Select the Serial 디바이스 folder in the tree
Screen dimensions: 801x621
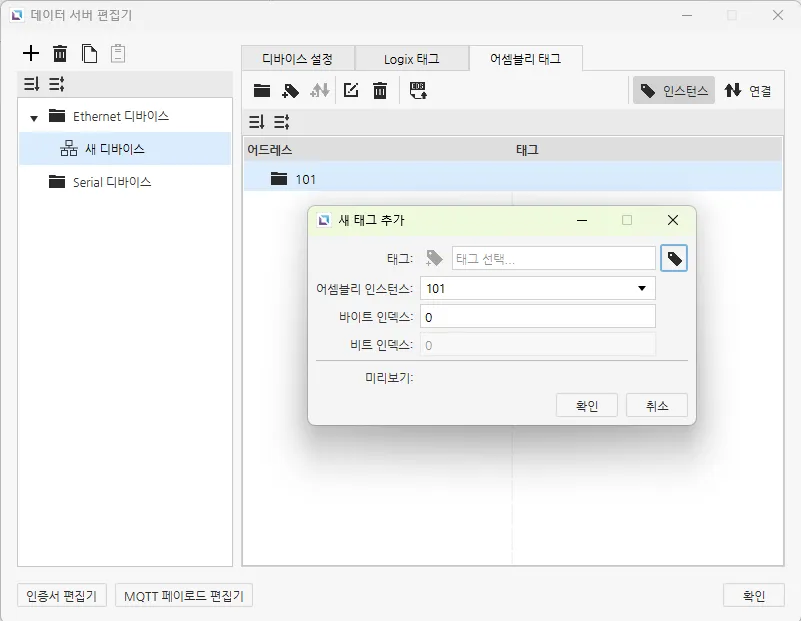pyautogui.click(x=111, y=182)
